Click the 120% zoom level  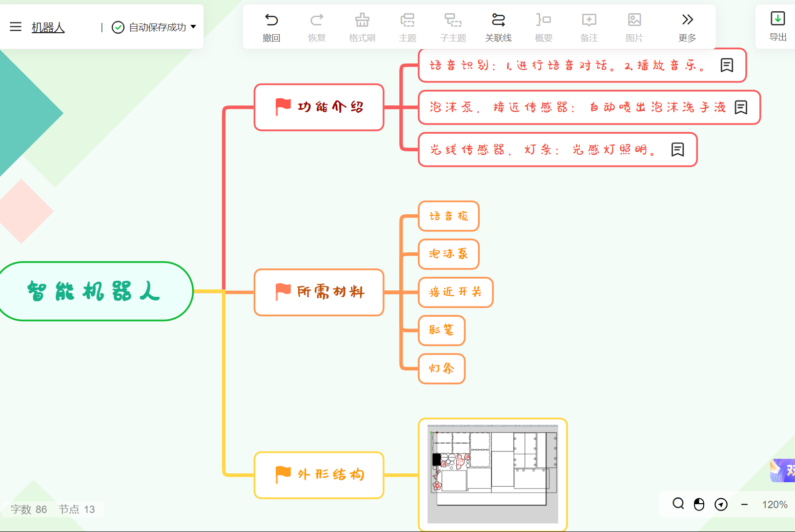(x=775, y=505)
